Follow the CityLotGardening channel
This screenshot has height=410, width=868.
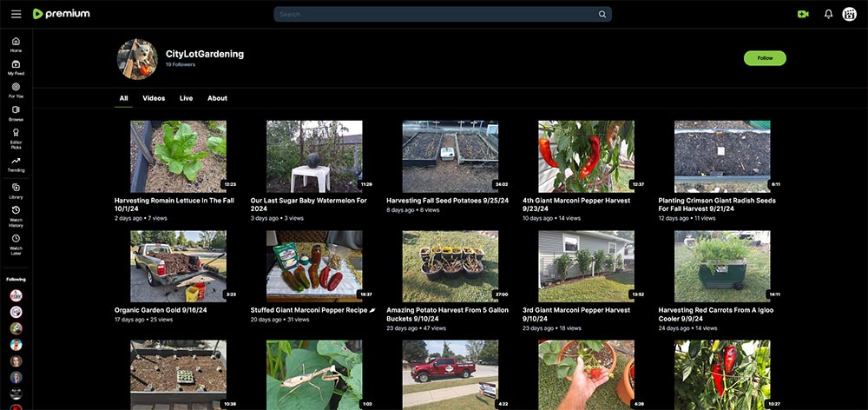[x=765, y=58]
